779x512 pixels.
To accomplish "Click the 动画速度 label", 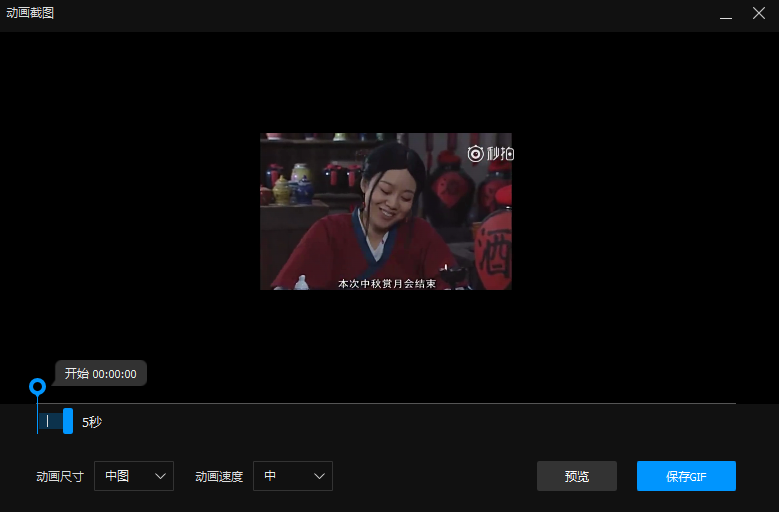I will [x=219, y=477].
